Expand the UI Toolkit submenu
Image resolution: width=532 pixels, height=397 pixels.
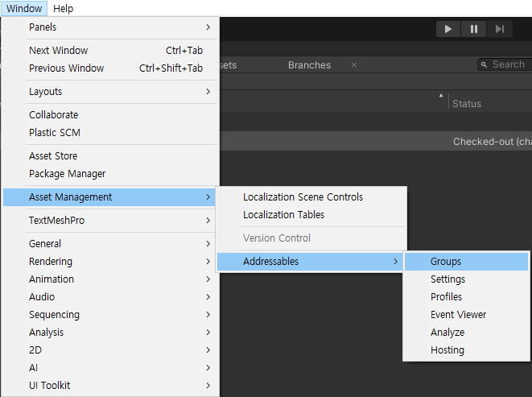[x=109, y=385]
